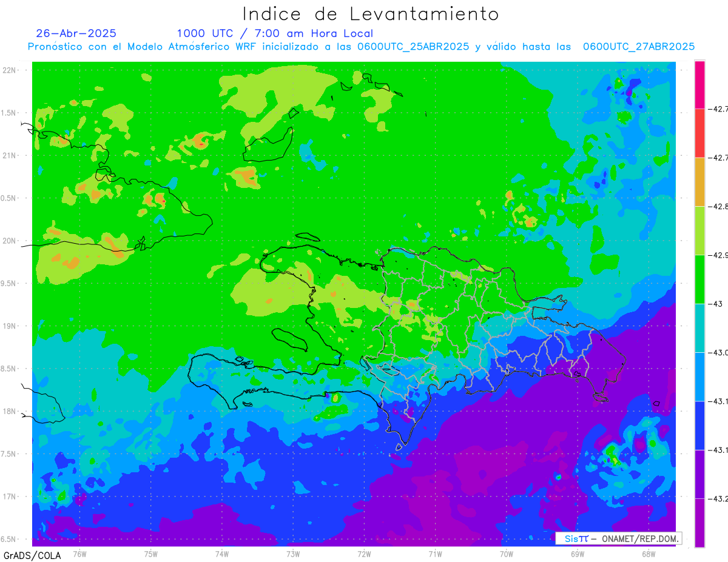This screenshot has height=562, width=728.
Task: Click the pure green swatch in the legend
Action: click(700, 279)
